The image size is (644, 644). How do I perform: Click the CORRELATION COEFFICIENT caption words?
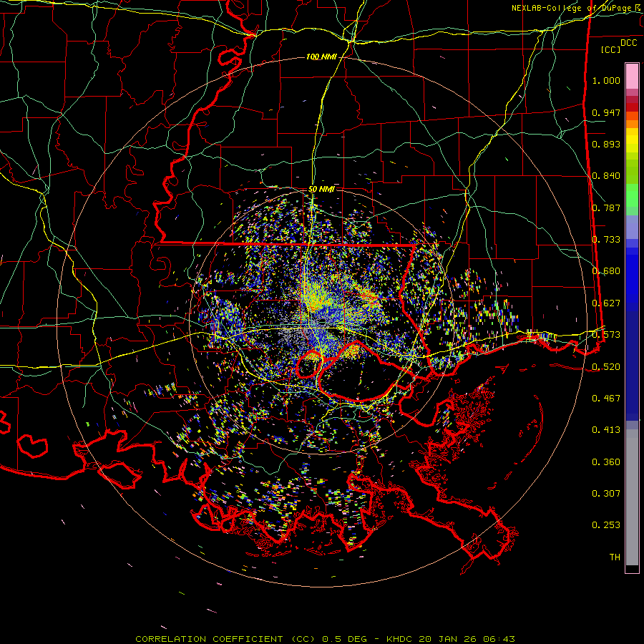(209, 639)
